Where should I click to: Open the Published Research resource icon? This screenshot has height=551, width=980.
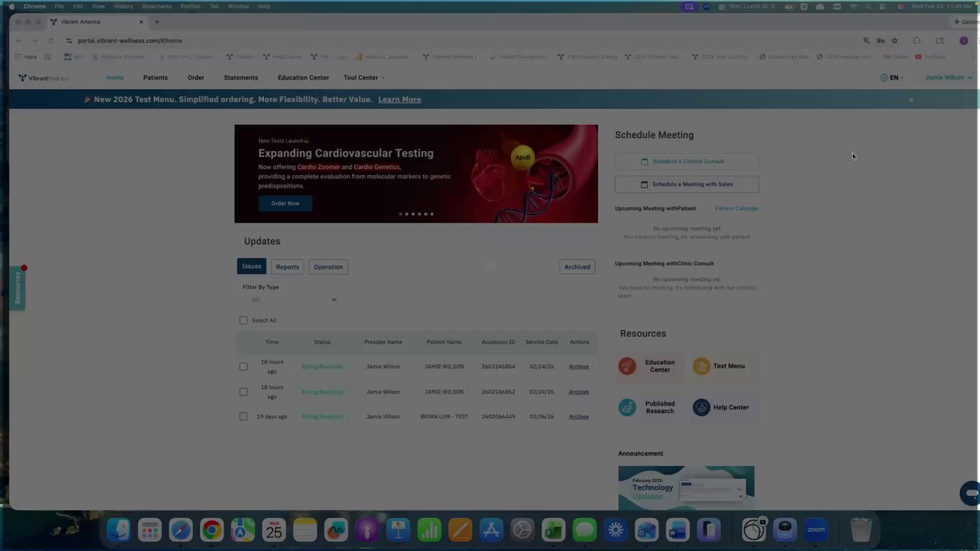pyautogui.click(x=627, y=407)
